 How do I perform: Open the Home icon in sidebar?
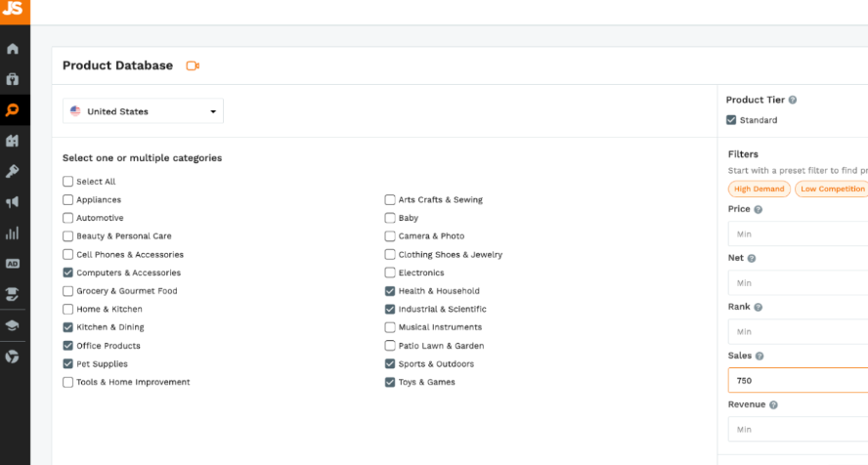pos(12,49)
